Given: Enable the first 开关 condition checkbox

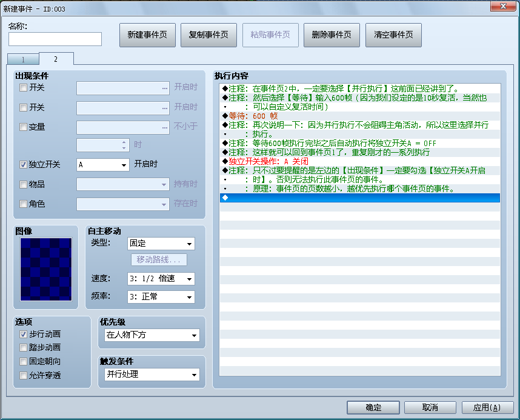Looking at the screenshot, I should 23,88.
